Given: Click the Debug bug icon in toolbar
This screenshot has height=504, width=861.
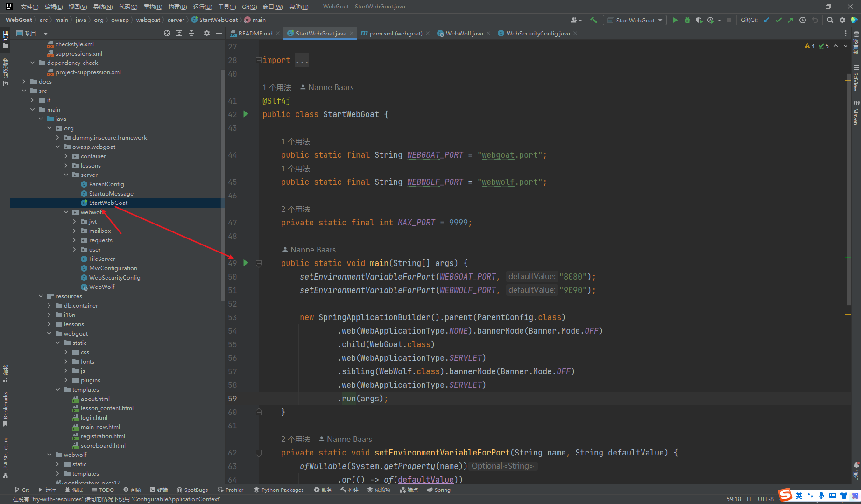Looking at the screenshot, I should click(x=687, y=20).
